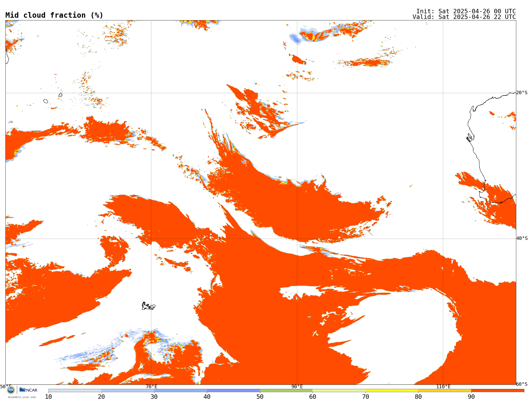Select the 'Valid: Sat 2025-04-26 22 UTC' text
The image size is (532, 400).
[x=464, y=17]
